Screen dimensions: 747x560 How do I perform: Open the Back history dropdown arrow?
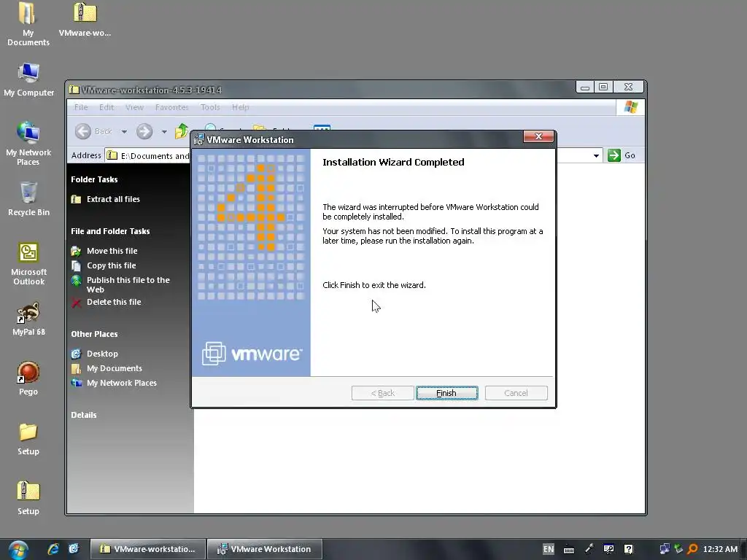coord(124,131)
